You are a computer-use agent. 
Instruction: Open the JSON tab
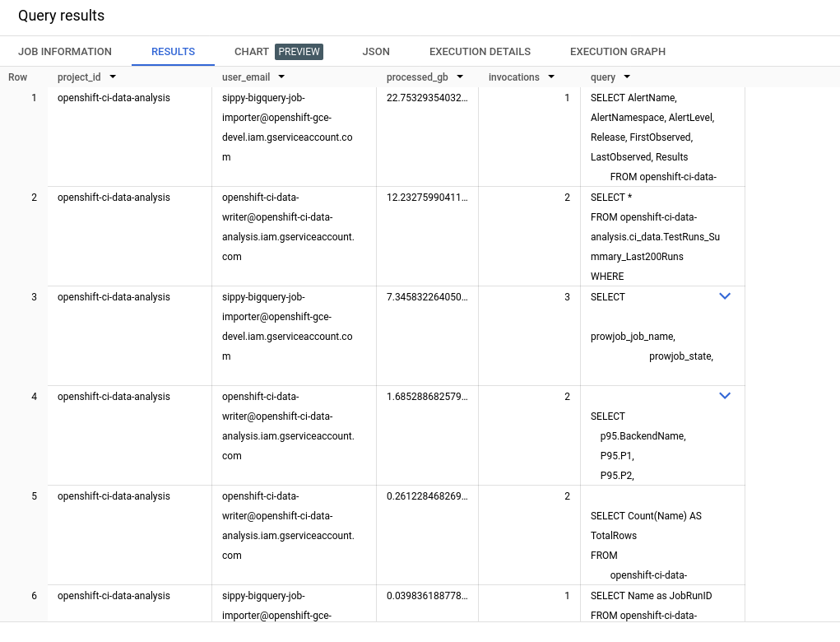click(x=376, y=52)
